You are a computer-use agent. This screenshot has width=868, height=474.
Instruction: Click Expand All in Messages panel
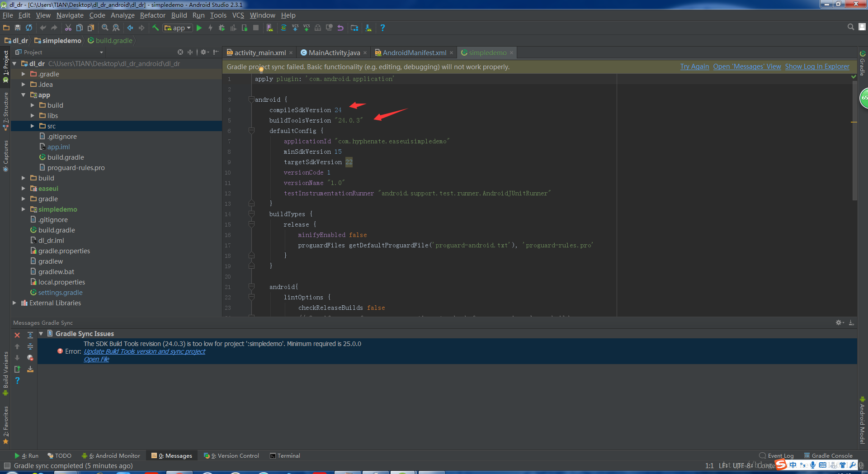point(30,335)
